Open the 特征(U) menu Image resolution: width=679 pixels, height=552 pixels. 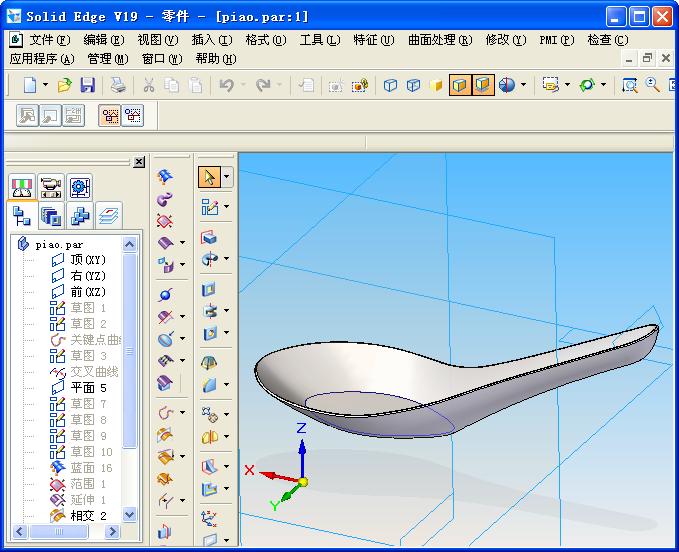(x=373, y=40)
